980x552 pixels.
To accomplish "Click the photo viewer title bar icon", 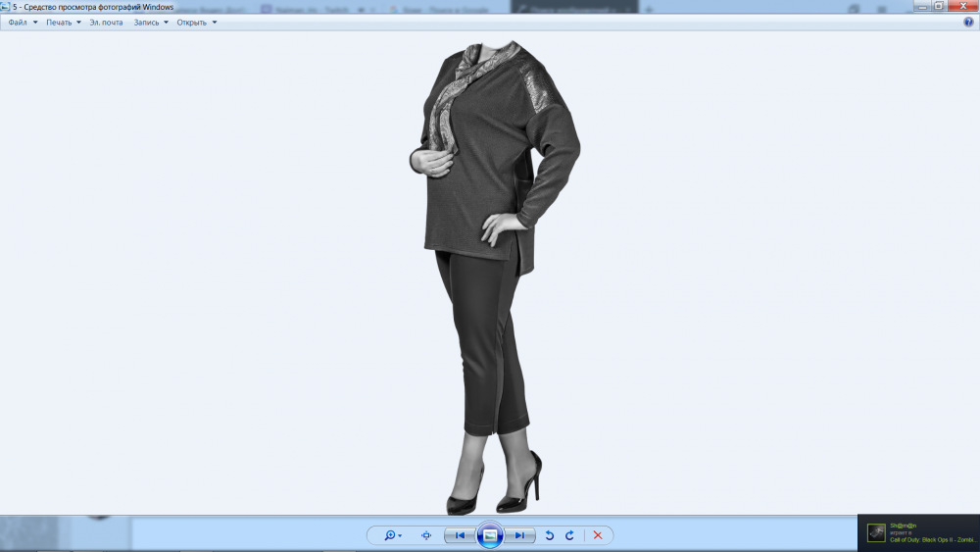I will point(5,7).
